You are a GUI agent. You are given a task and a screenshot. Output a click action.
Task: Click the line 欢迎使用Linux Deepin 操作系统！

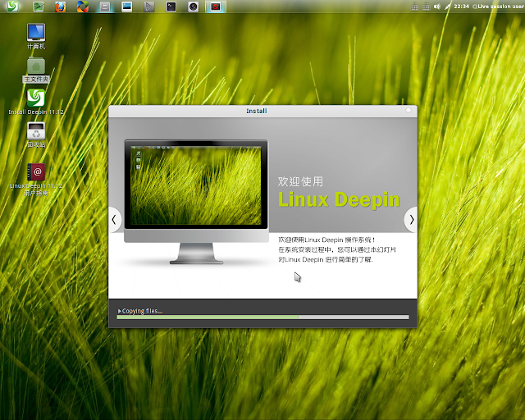326,240
